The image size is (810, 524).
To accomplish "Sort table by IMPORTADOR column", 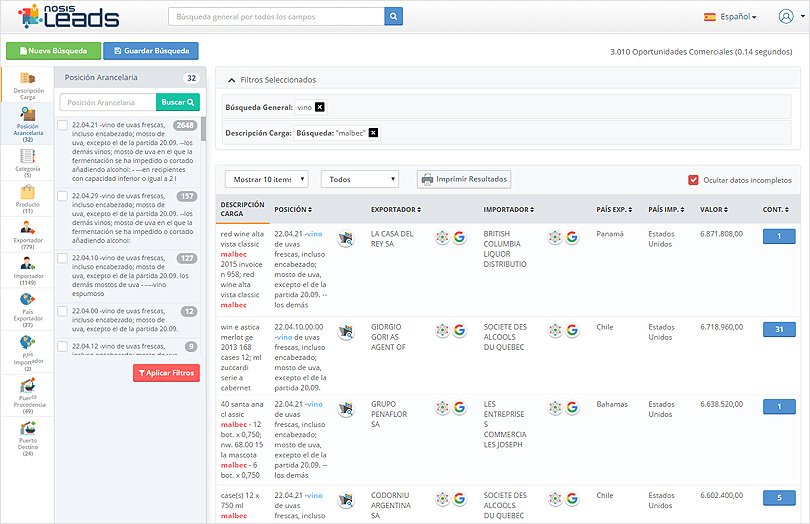I will click(x=509, y=209).
